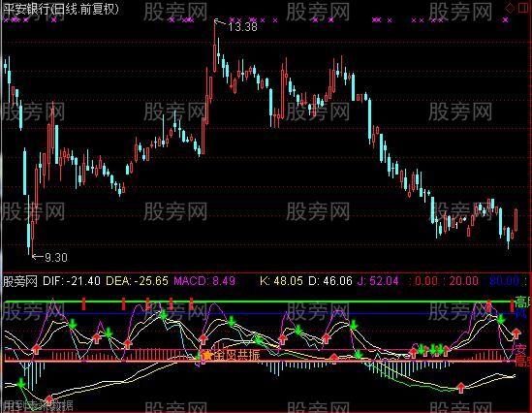Click the 金钗共振 signal label
This screenshot has width=532, height=413.
236,355
